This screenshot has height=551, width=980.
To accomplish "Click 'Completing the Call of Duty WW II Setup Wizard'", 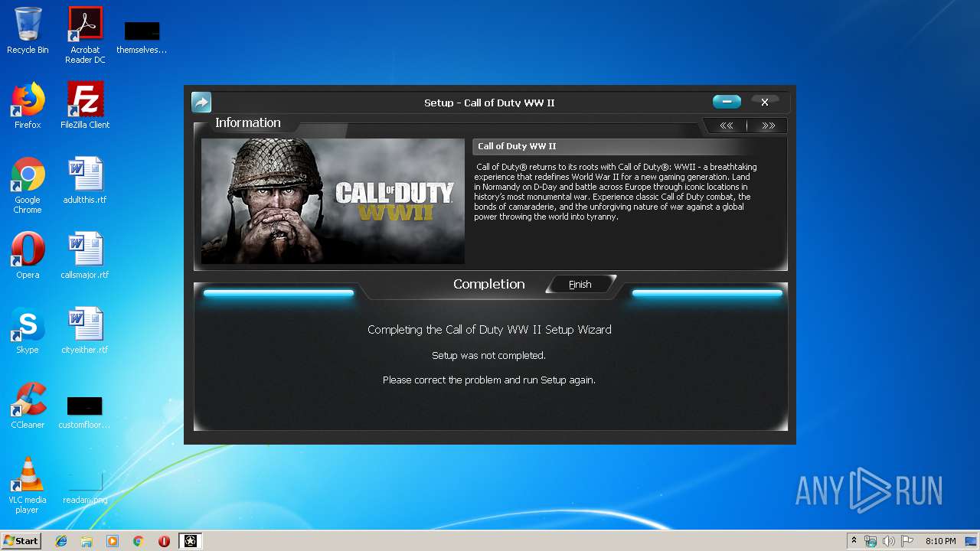I will pyautogui.click(x=489, y=330).
